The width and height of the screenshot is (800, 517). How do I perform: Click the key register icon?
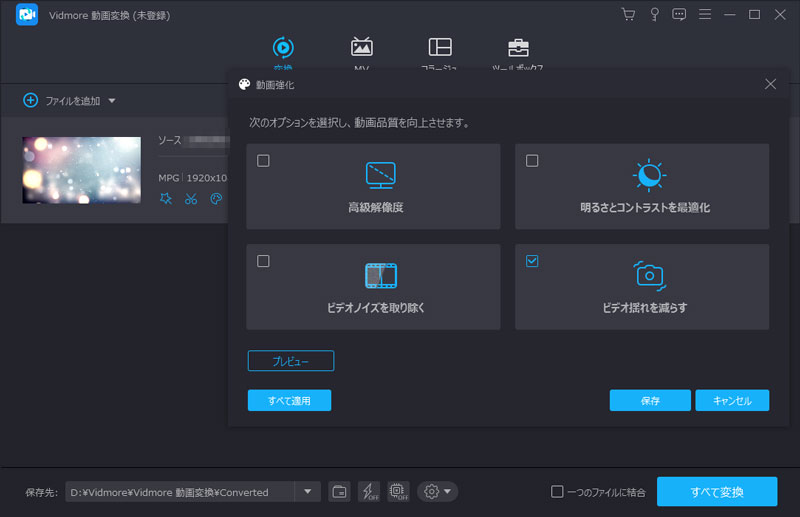coord(654,14)
